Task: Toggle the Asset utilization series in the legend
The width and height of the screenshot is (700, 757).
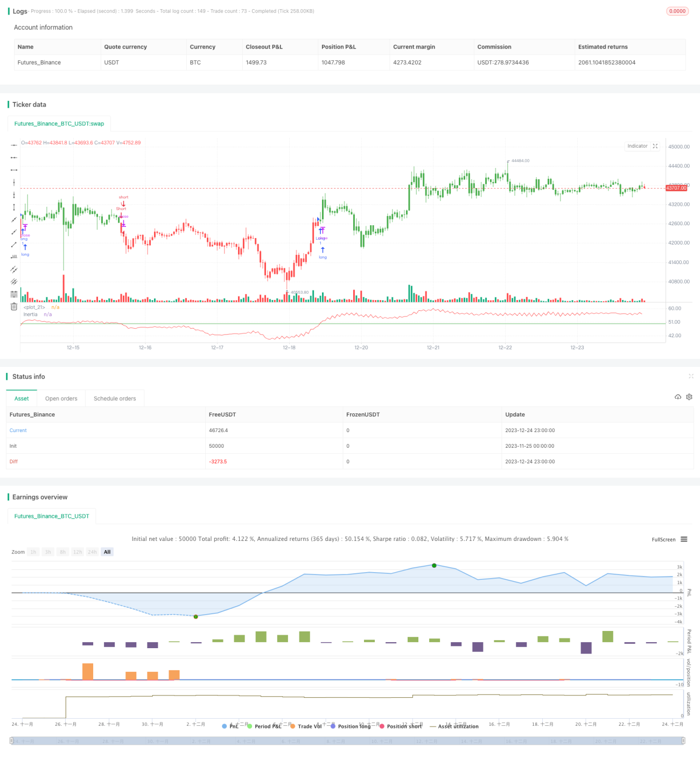Action: [454, 726]
